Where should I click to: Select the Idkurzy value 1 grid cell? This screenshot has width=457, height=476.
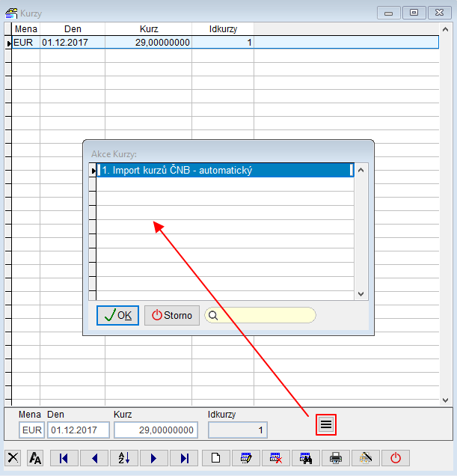[223, 42]
